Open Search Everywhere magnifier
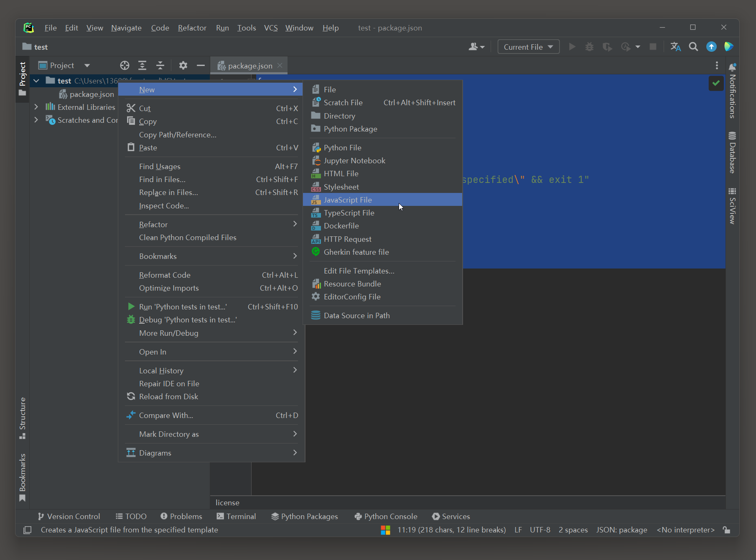756x560 pixels. [x=693, y=47]
